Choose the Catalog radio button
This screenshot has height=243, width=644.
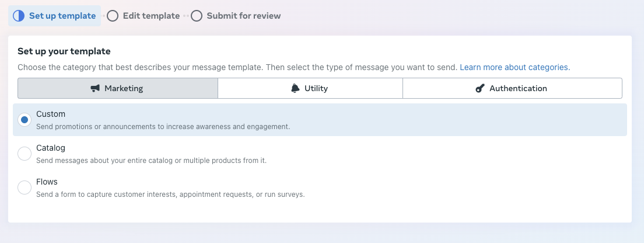24,154
